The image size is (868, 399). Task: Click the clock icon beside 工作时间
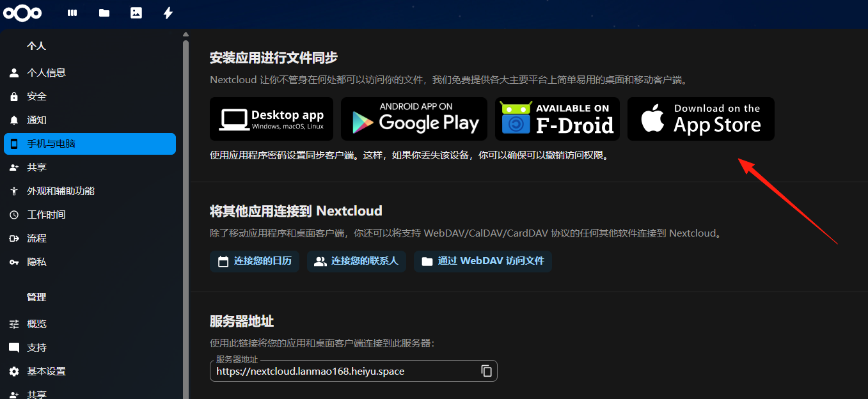coord(14,215)
